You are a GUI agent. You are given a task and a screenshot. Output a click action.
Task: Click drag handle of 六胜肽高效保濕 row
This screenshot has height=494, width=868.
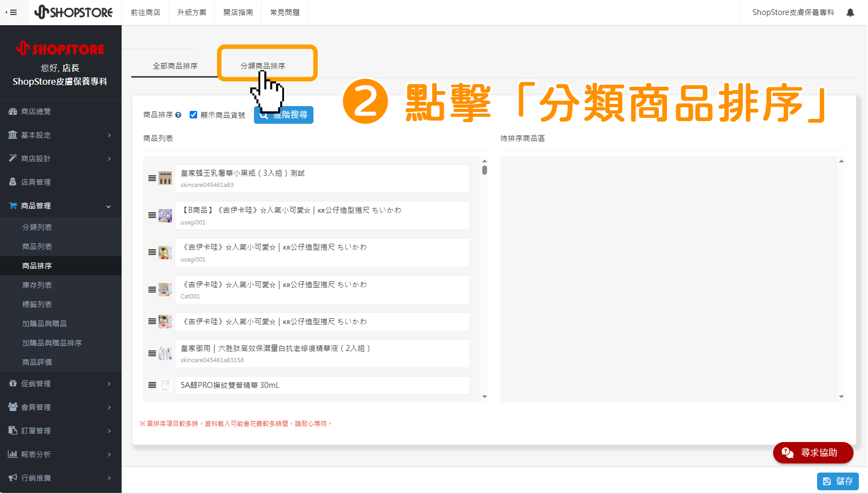tap(152, 354)
